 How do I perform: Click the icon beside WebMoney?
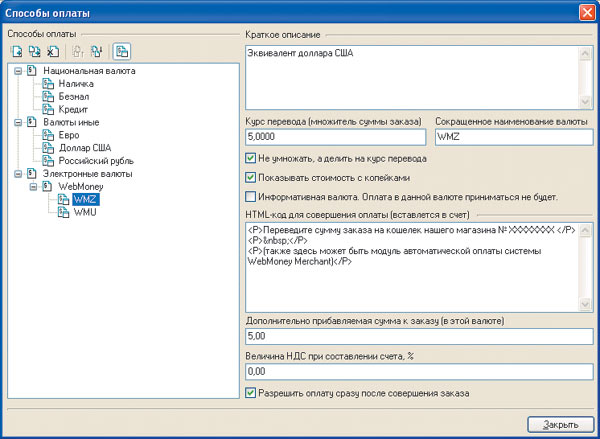(x=47, y=186)
